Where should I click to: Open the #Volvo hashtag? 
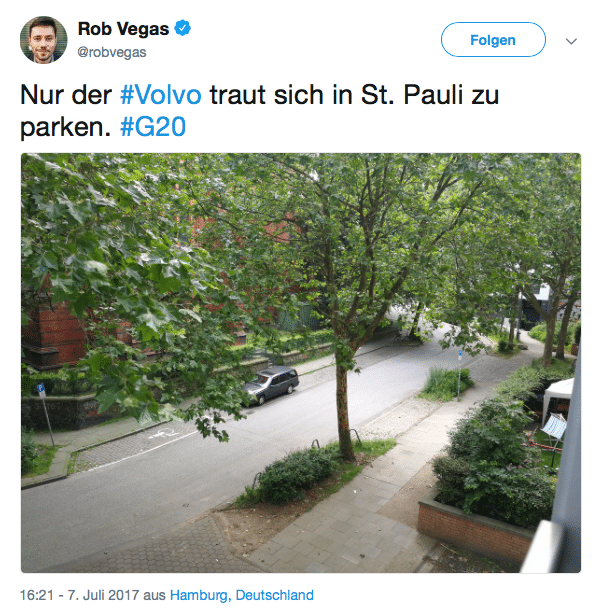click(x=161, y=95)
